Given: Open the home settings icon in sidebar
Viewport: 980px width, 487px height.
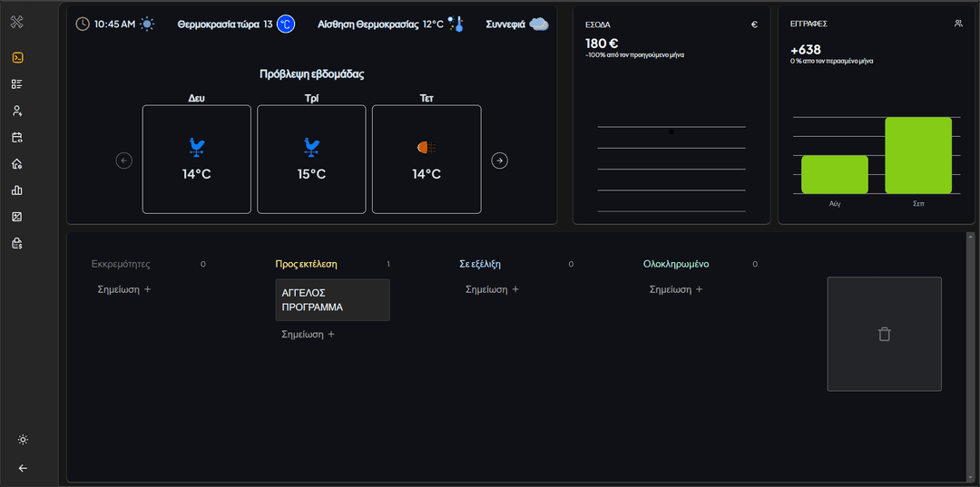Looking at the screenshot, I should click(17, 164).
